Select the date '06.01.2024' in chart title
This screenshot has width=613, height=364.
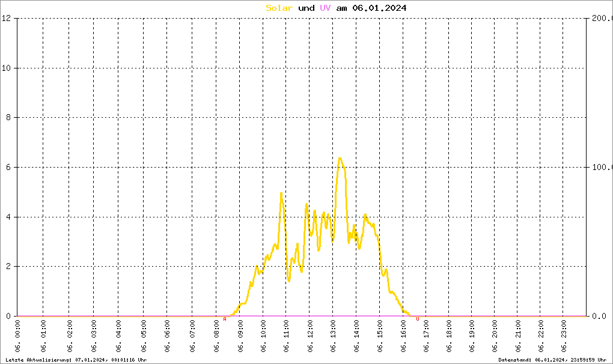(x=379, y=8)
